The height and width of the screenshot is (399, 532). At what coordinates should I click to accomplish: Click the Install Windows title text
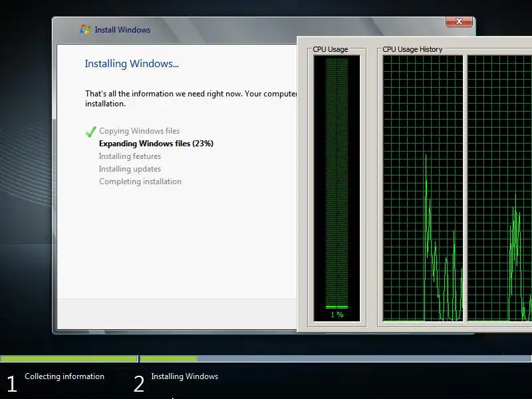tap(122, 30)
